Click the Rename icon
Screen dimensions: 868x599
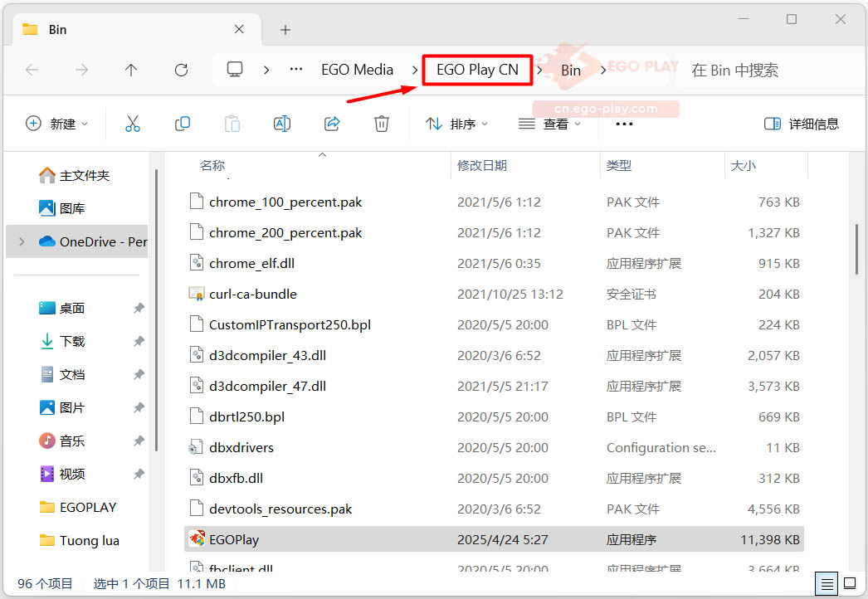click(x=282, y=124)
